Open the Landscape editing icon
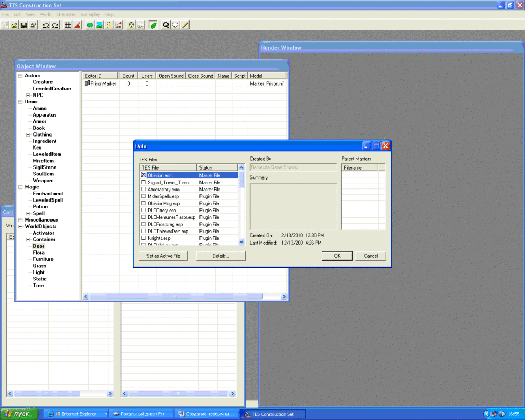This screenshot has width=525, height=420. point(99,25)
